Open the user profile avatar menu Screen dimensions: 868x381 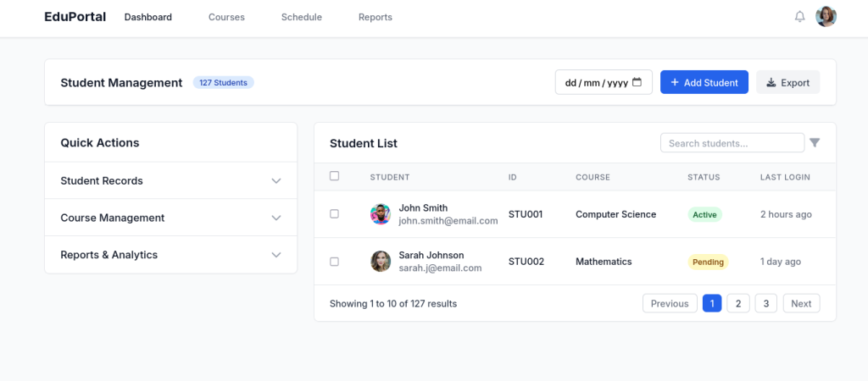click(826, 17)
